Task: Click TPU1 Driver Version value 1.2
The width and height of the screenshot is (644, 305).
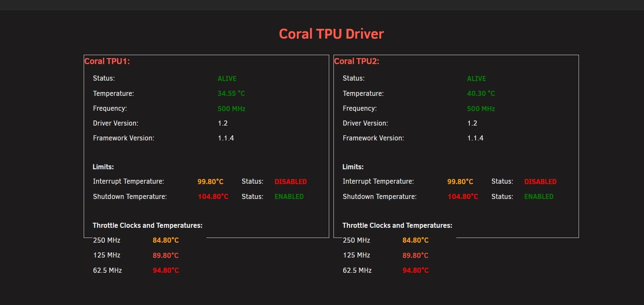Action: 223,123
